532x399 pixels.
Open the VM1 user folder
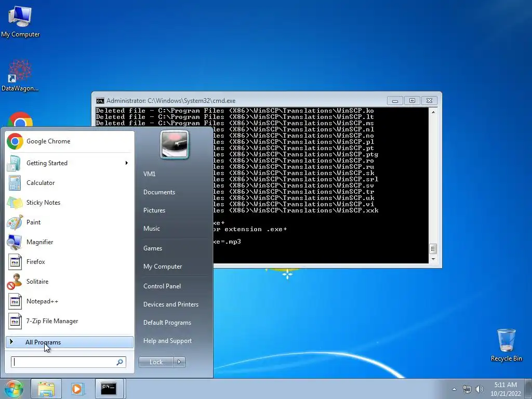149,174
